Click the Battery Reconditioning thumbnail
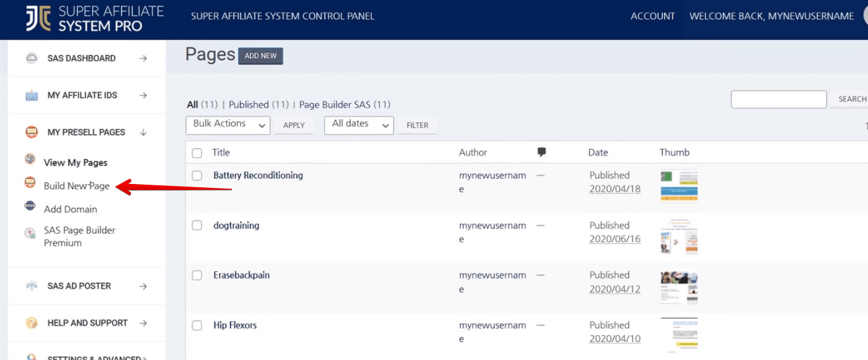The image size is (868, 360). (x=679, y=186)
